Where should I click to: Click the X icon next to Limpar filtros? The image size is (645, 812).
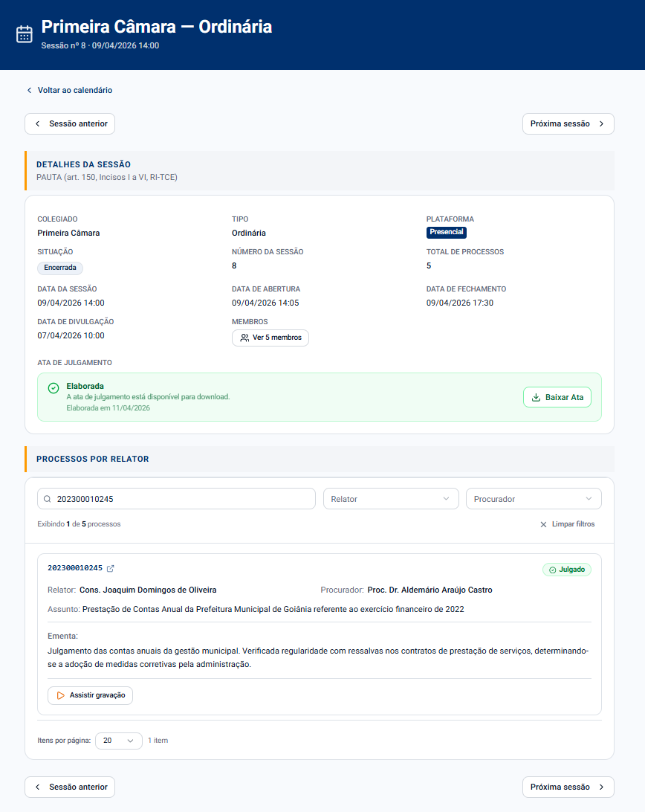[543, 524]
